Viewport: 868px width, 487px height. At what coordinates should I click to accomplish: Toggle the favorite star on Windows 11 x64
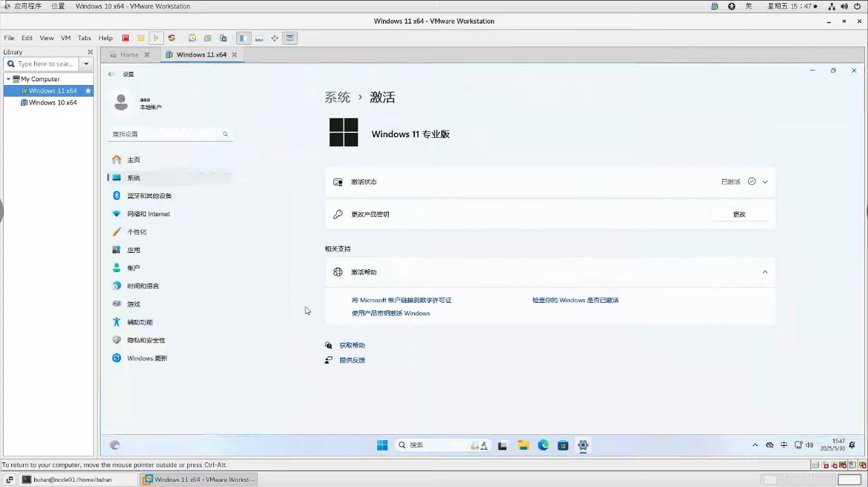pyautogui.click(x=87, y=91)
